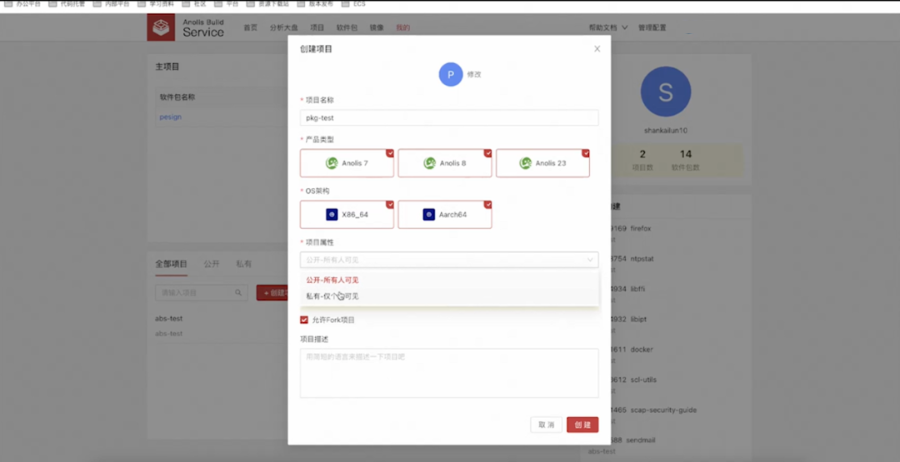Screen dimensions: 900x462
Task: Switch to the 全部项目 tab
Action: pos(171,264)
